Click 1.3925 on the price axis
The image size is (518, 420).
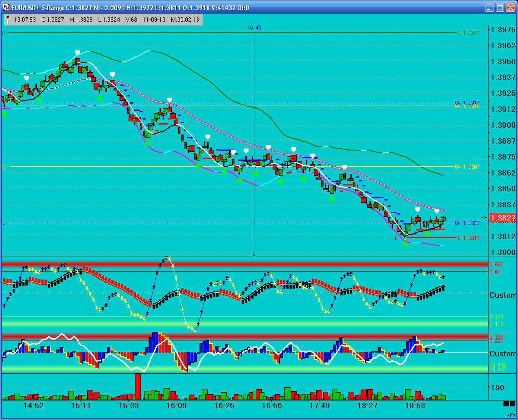(x=503, y=93)
